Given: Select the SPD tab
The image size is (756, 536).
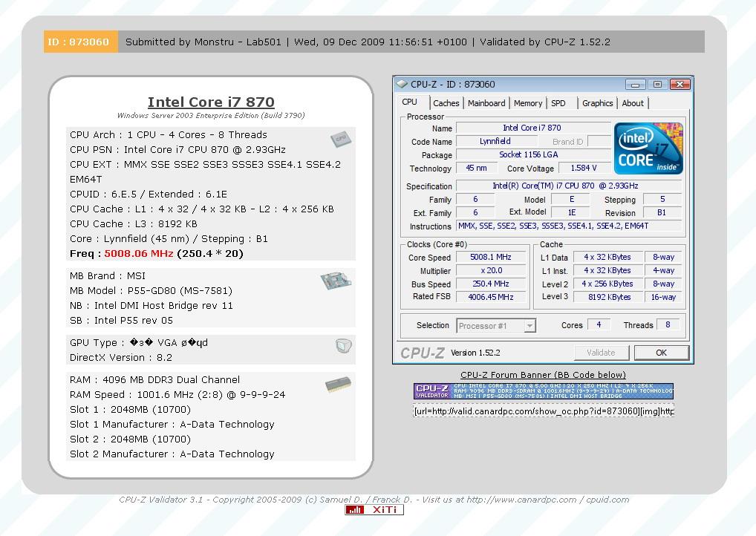Looking at the screenshot, I should (x=558, y=103).
